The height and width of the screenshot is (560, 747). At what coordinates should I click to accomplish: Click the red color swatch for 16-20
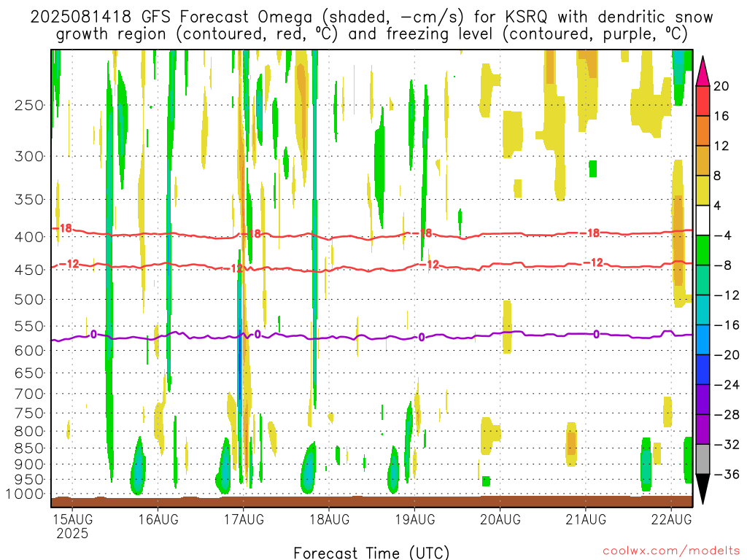703,101
